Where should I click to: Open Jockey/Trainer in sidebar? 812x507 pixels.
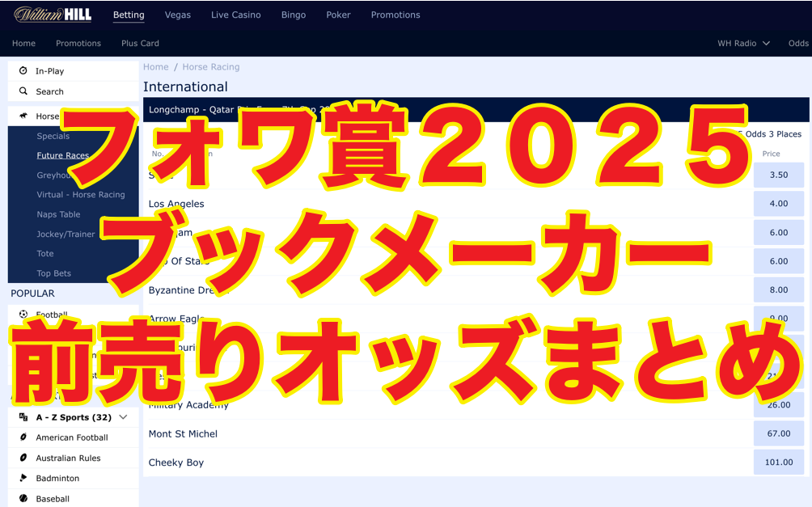coord(66,234)
